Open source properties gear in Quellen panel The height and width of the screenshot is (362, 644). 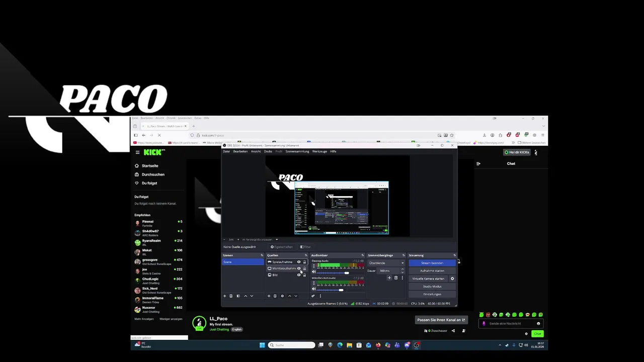[x=282, y=296]
